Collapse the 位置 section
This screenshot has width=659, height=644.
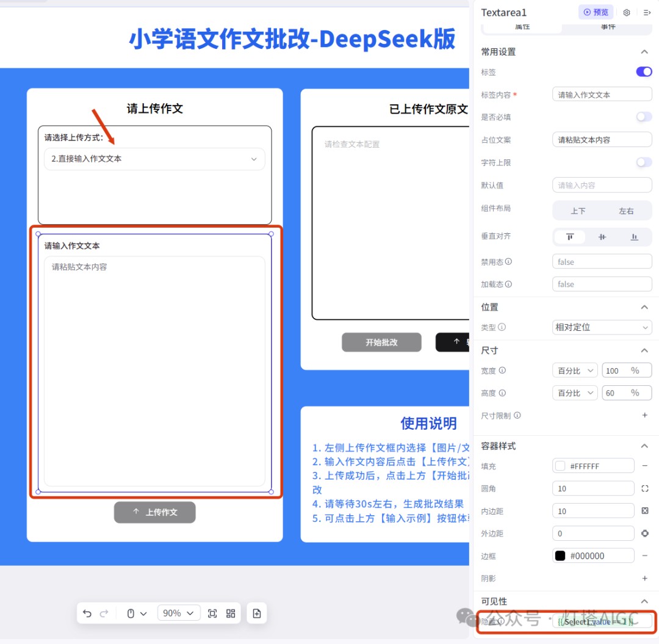tap(644, 307)
